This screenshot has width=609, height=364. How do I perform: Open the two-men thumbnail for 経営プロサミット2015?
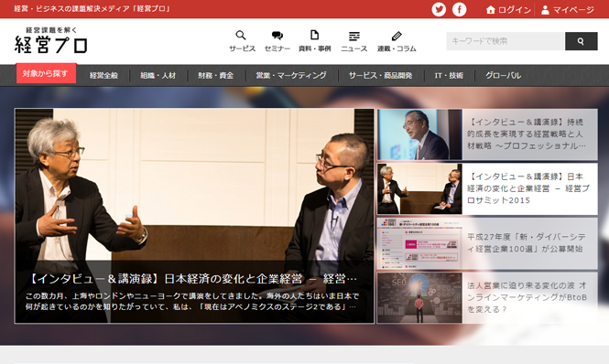tap(419, 189)
